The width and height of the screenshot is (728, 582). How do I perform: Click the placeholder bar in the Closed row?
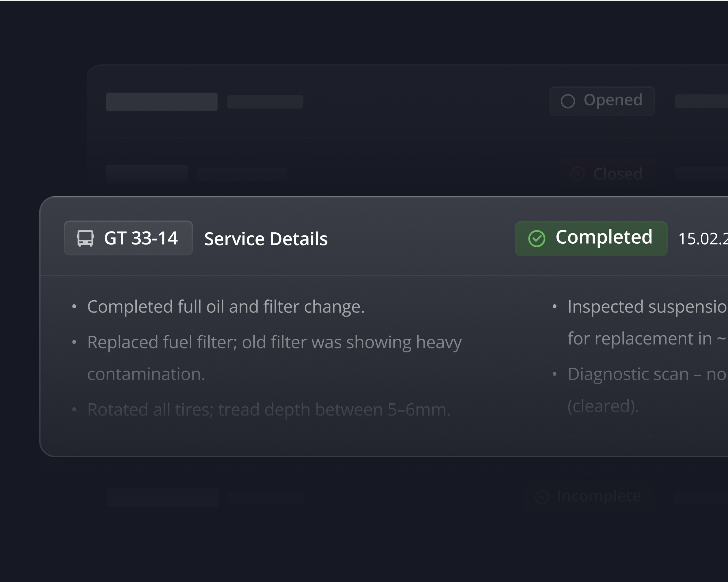147,174
